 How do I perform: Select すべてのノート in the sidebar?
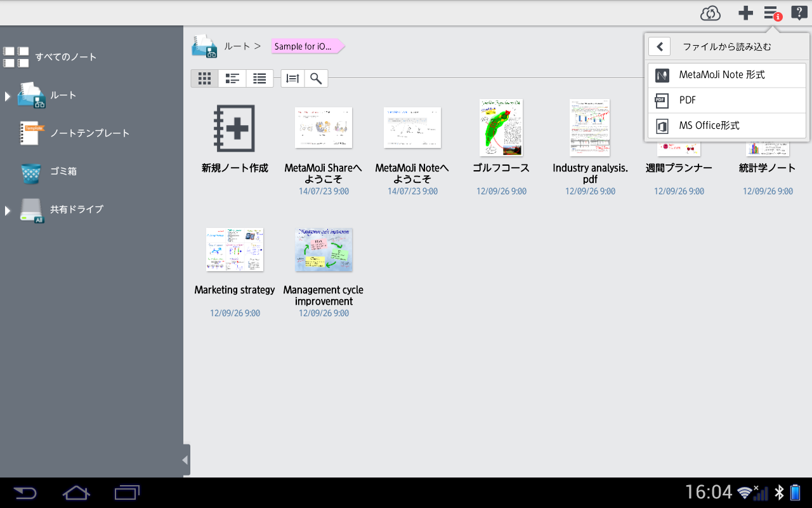66,57
